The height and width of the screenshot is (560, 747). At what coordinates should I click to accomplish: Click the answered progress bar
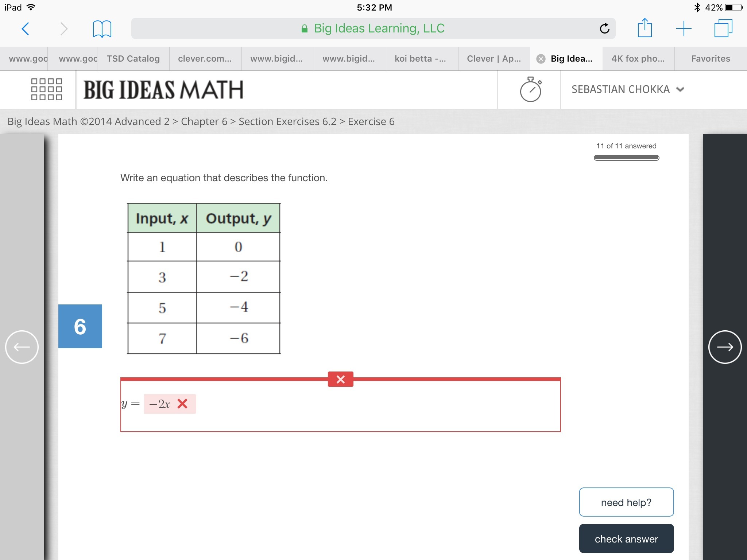[626, 158]
